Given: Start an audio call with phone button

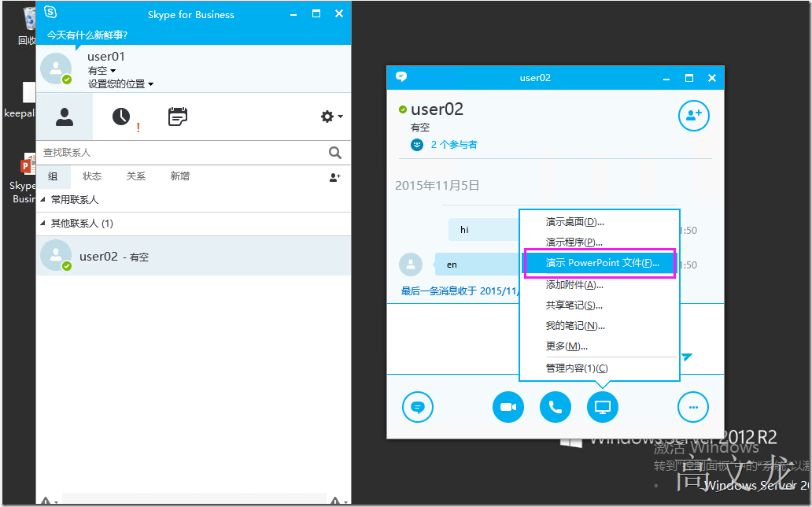Looking at the screenshot, I should click(x=555, y=407).
